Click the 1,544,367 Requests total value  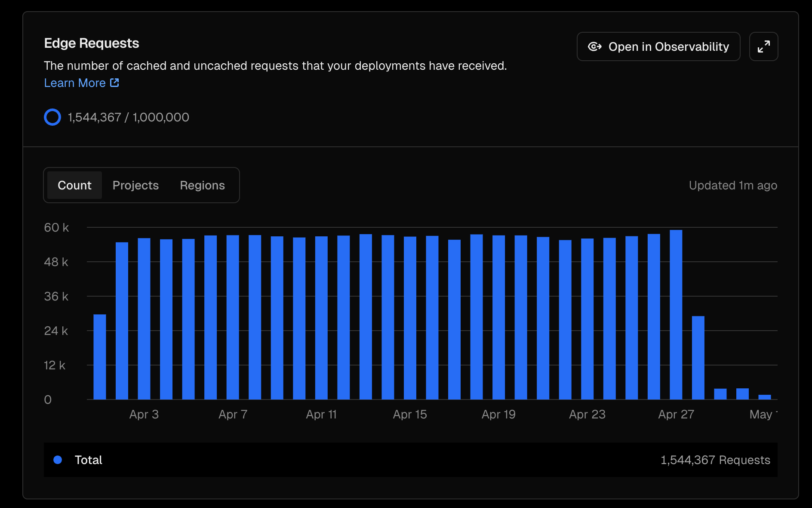coord(715,460)
